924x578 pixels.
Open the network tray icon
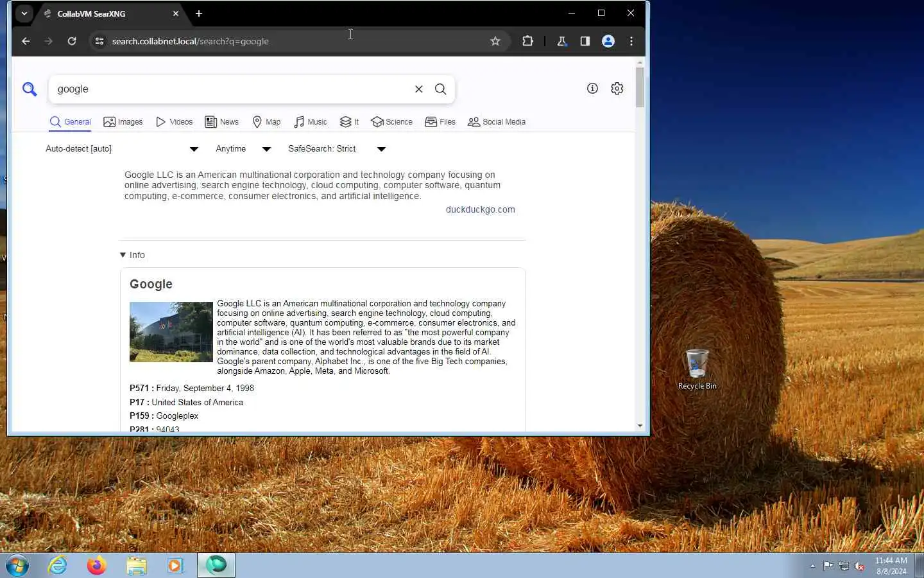[x=844, y=566]
